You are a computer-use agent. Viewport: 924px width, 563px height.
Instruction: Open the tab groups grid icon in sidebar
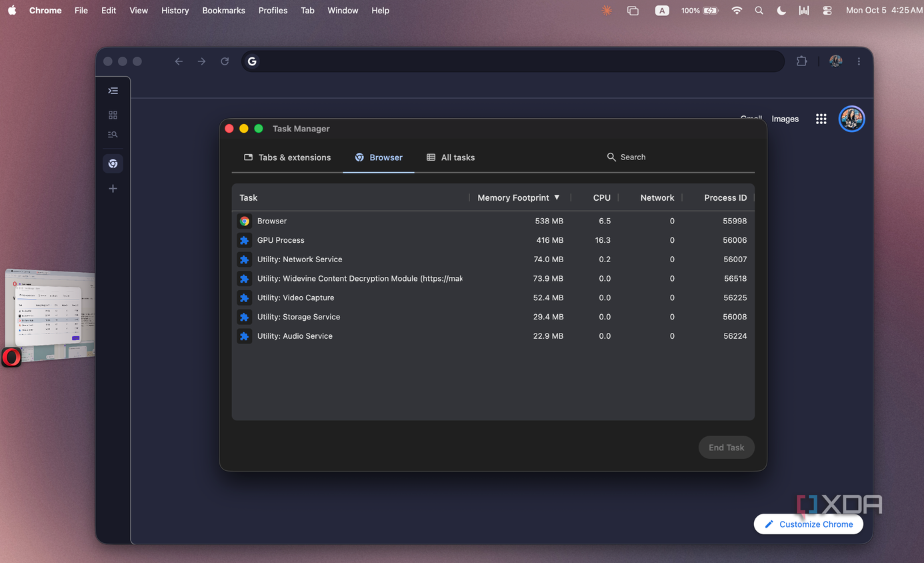[113, 115]
